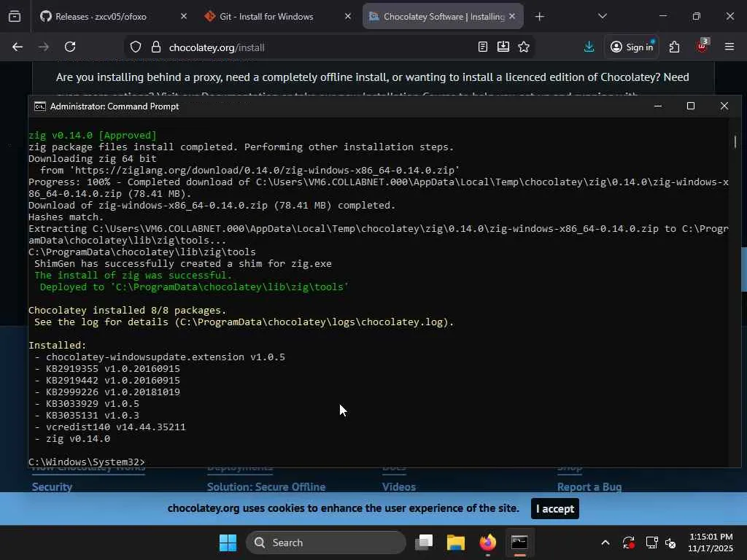The width and height of the screenshot is (747, 560).
Task: Open uBlock Origin extension icon
Action: (x=702, y=47)
